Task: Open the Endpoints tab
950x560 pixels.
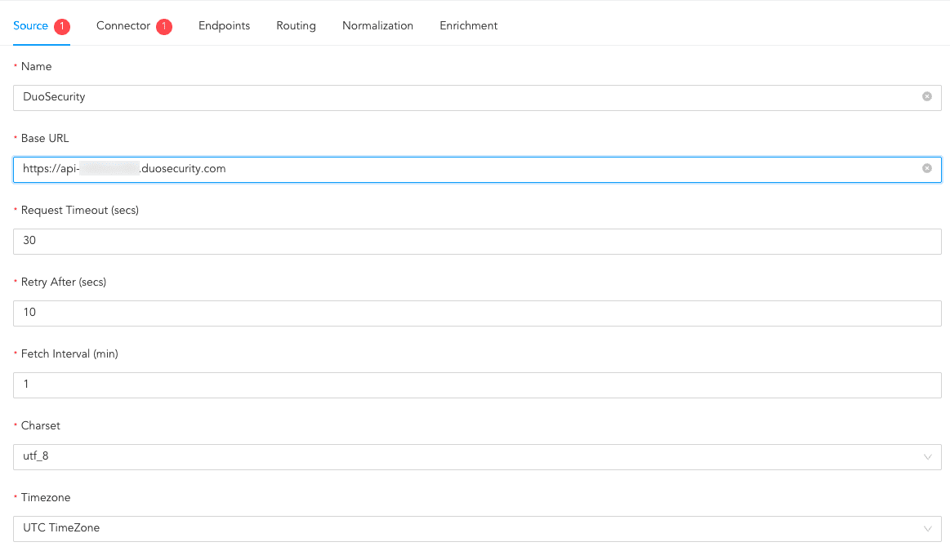Action: click(224, 26)
